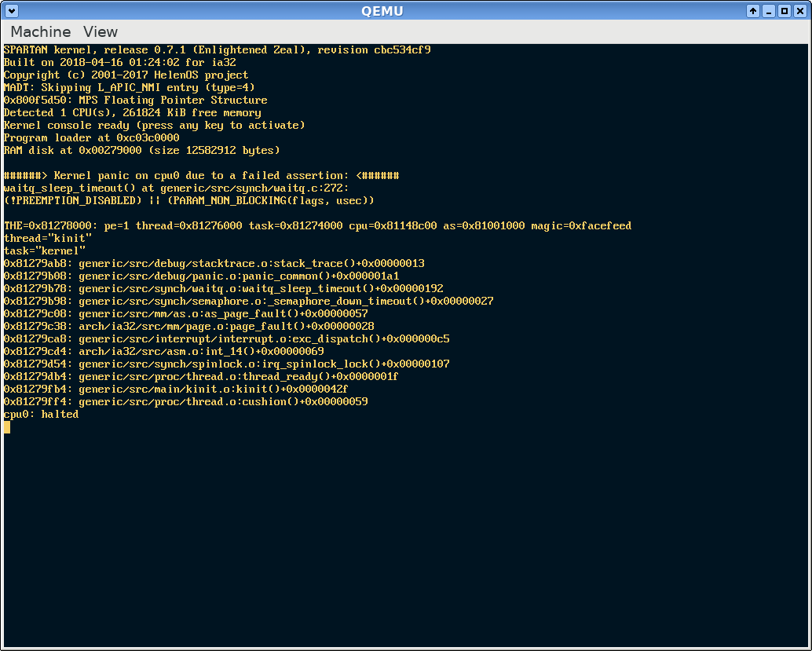
Task: Click "RAM disk at 0x00279000" line
Action: pos(141,150)
